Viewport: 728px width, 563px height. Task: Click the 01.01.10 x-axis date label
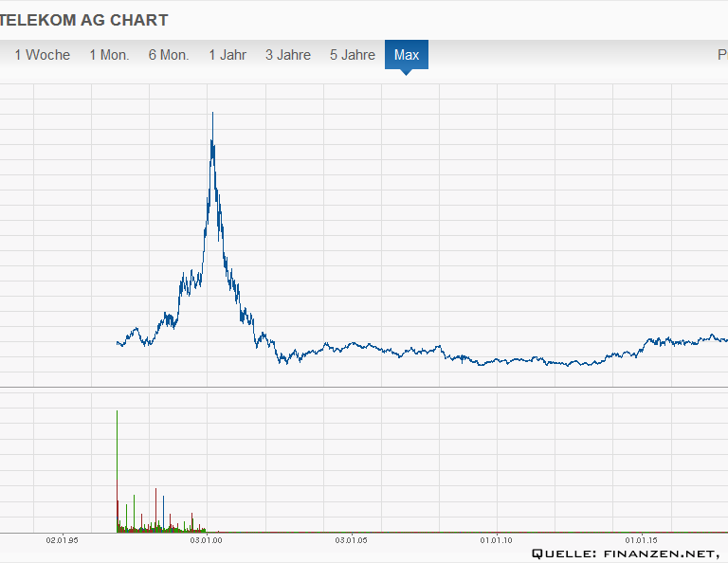(x=496, y=540)
